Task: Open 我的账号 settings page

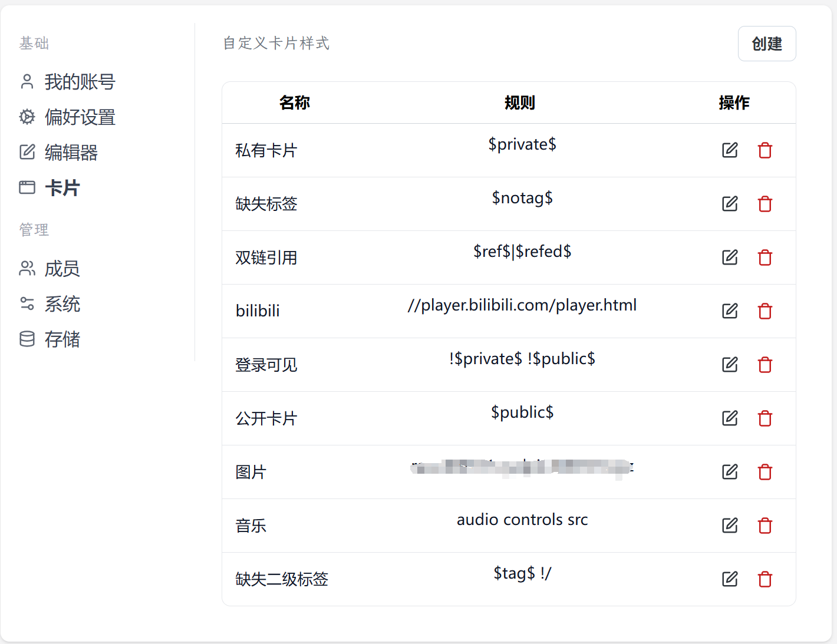Action: (x=67, y=81)
